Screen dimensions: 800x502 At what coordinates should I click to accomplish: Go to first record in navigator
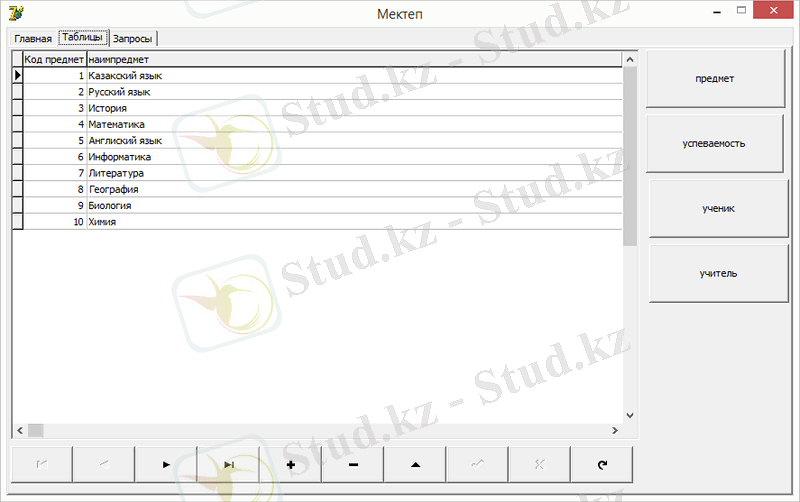click(x=42, y=464)
